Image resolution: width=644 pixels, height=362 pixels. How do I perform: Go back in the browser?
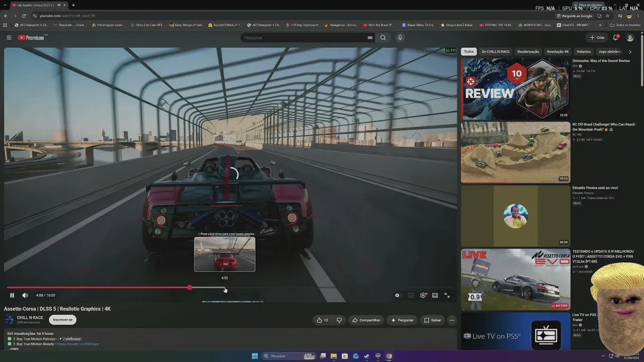[x=6, y=16]
